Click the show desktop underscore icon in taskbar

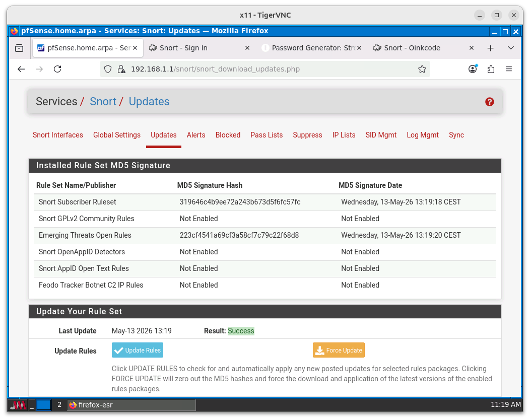pos(32,405)
